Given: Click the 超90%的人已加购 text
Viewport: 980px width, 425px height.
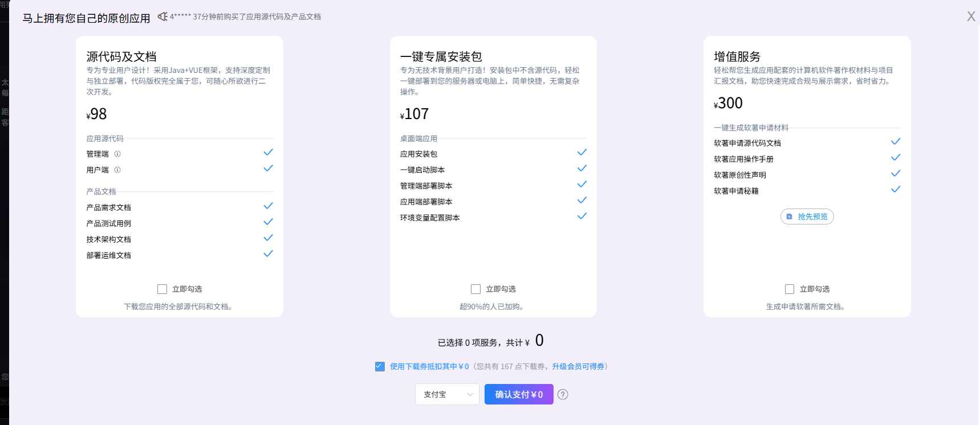Looking at the screenshot, I should 493,307.
